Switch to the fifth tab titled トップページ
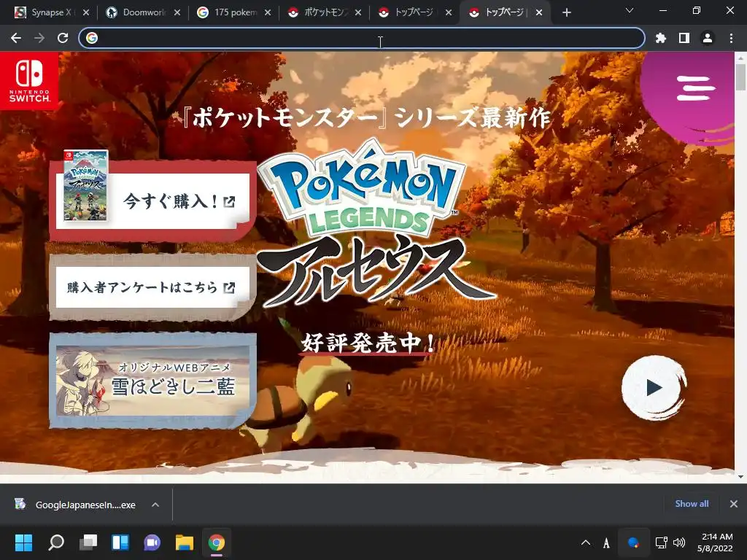This screenshot has width=747, height=560. pos(415,12)
